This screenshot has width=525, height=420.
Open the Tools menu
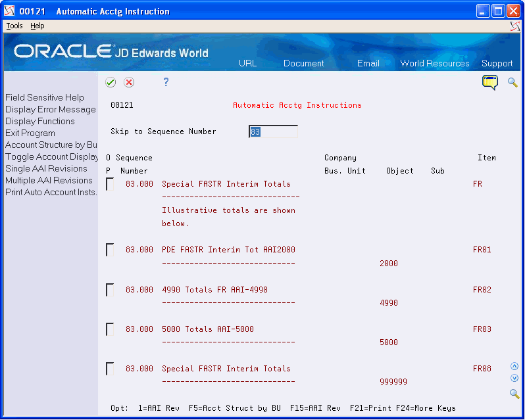pyautogui.click(x=14, y=26)
